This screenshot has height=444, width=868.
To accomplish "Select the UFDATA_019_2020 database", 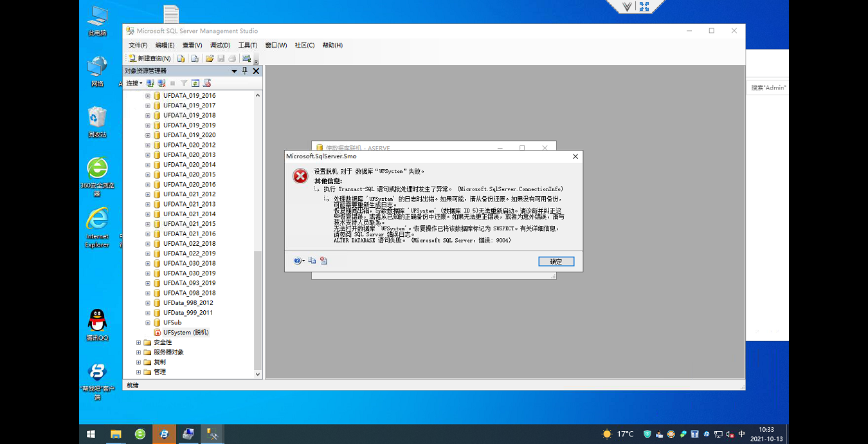I will coord(189,135).
